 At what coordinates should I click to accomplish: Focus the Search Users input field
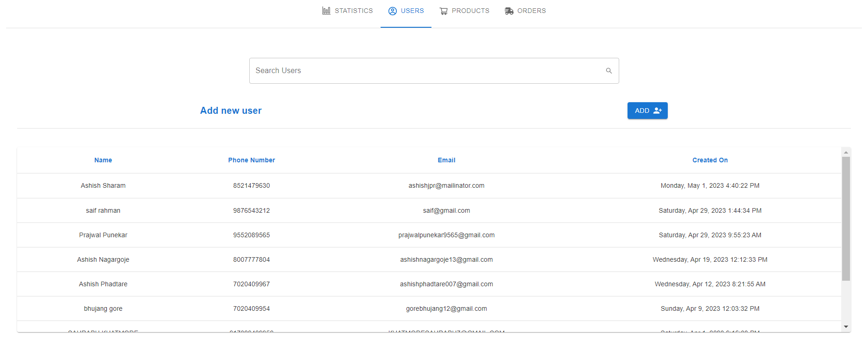(425, 71)
